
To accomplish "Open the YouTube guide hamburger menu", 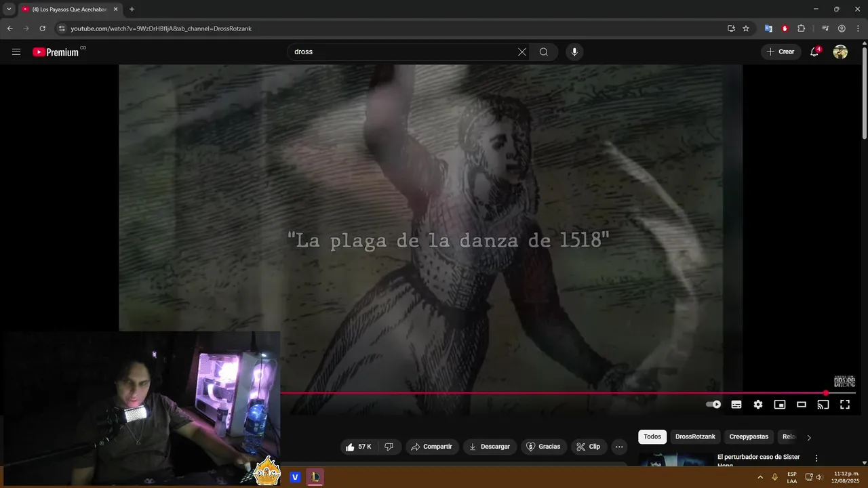I will click(x=16, y=52).
